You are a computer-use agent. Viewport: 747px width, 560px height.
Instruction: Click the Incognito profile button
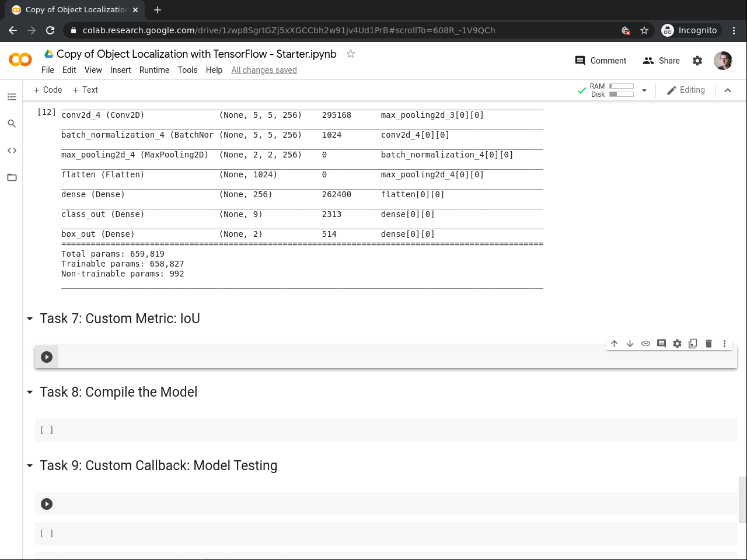pyautogui.click(x=690, y=30)
